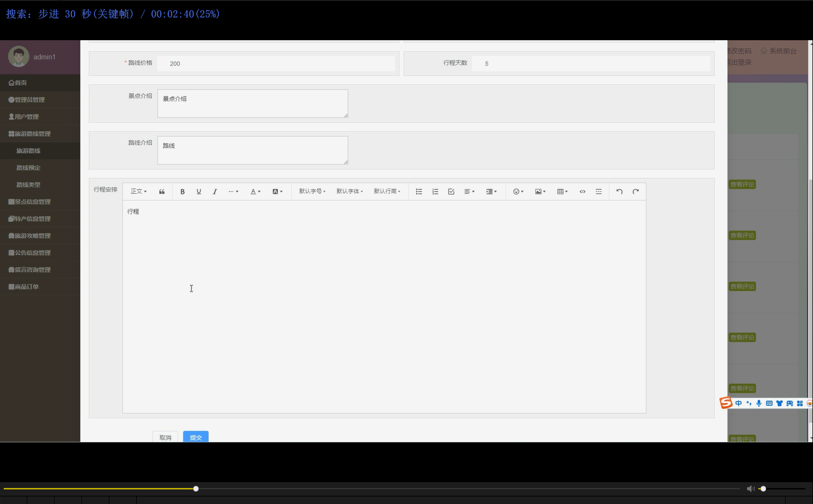
Task: Redo the editor change
Action: coord(635,191)
